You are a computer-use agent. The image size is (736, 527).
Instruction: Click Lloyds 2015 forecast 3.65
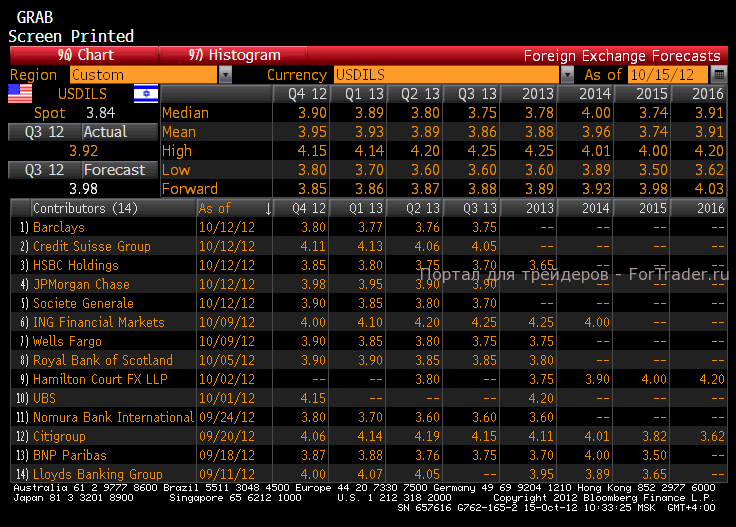[654, 474]
